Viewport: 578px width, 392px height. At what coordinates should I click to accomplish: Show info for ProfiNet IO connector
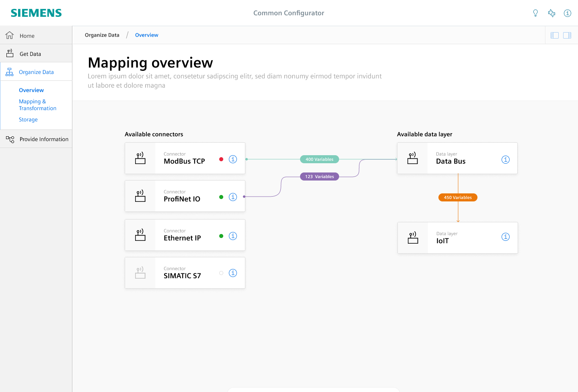tap(233, 197)
